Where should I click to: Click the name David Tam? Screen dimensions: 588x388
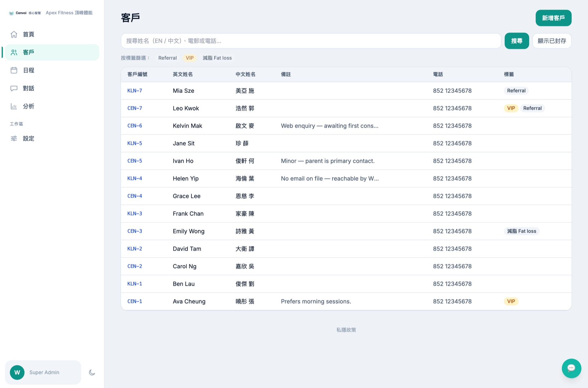click(187, 249)
